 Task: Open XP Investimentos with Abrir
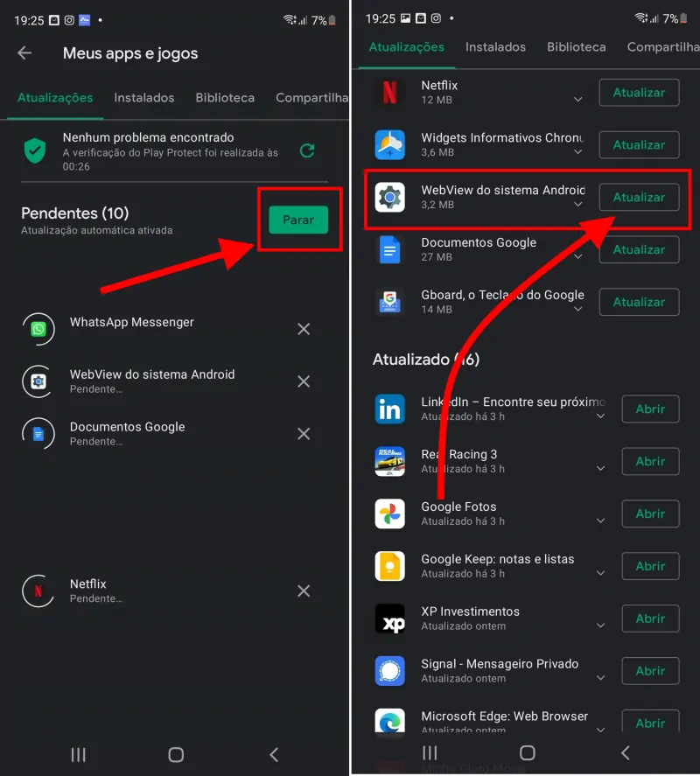pos(650,619)
